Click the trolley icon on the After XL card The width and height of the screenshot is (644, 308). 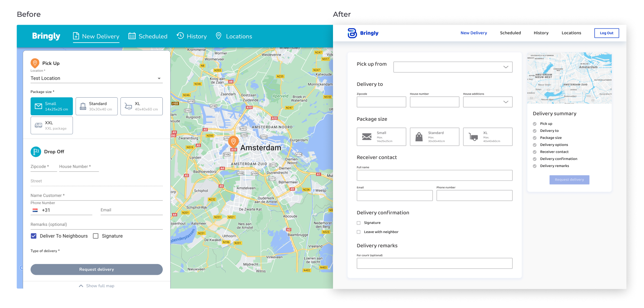point(473,137)
